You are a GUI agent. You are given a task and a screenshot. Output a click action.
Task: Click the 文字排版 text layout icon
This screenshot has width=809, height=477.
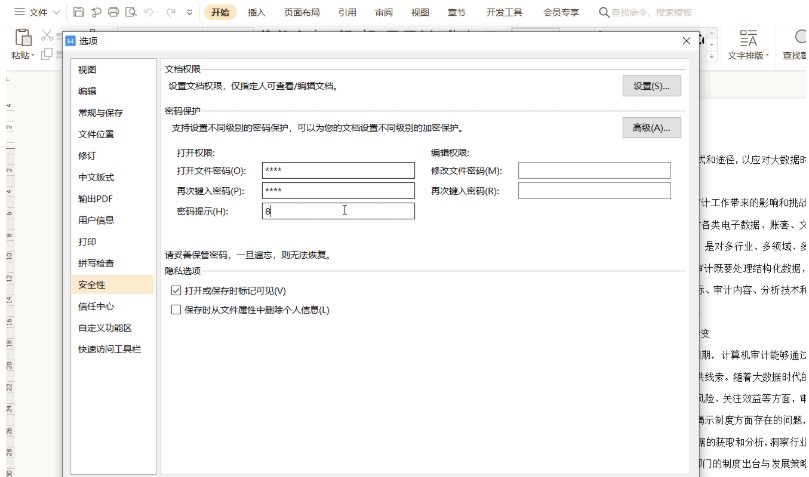(747, 38)
